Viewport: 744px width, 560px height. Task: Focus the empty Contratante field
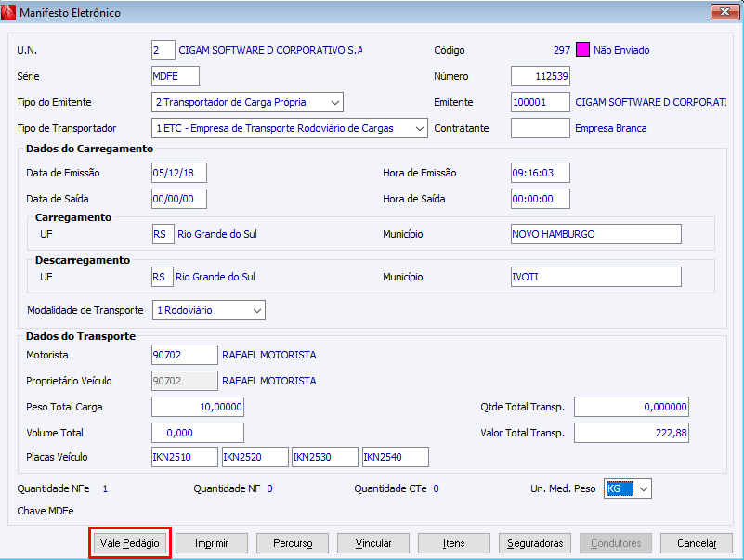(540, 128)
